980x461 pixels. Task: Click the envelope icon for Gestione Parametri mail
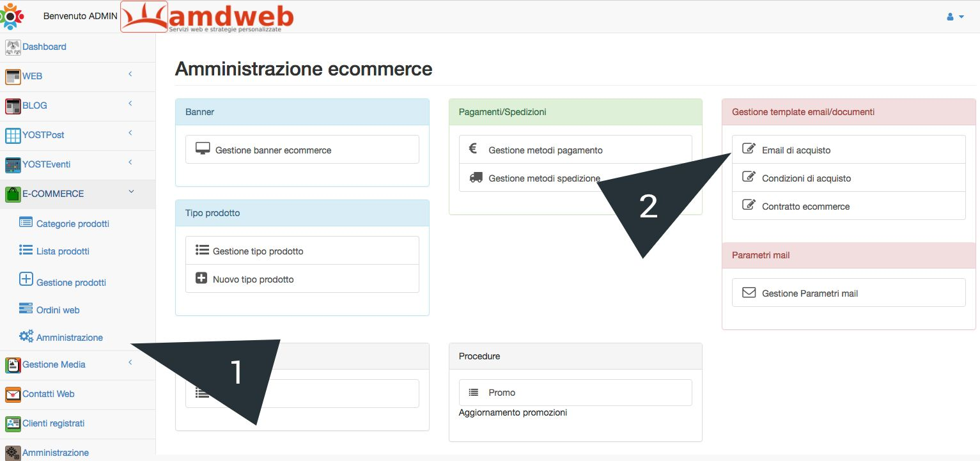(x=748, y=293)
